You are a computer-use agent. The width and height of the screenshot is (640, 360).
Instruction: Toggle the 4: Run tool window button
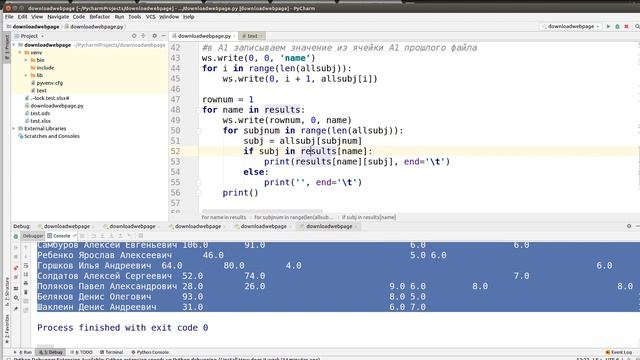23,352
